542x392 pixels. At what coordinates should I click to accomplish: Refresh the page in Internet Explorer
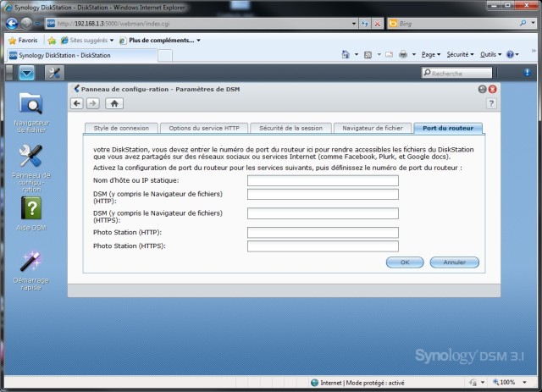tap(365, 24)
